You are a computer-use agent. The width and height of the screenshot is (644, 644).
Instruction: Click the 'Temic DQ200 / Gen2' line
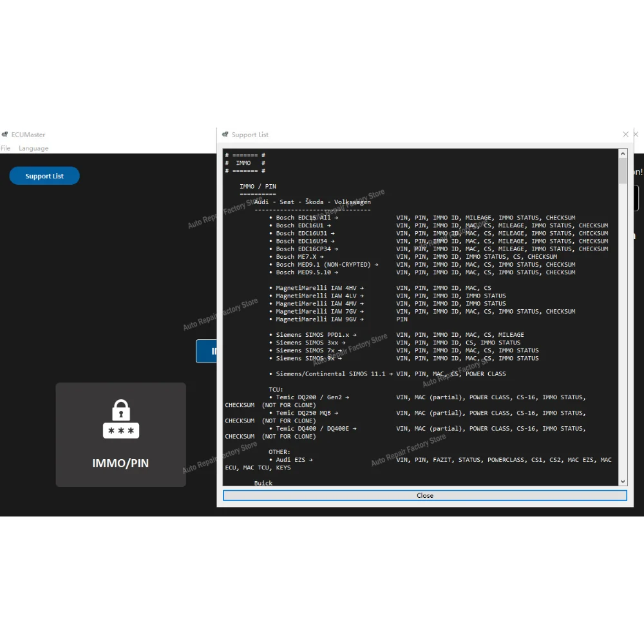(428, 397)
